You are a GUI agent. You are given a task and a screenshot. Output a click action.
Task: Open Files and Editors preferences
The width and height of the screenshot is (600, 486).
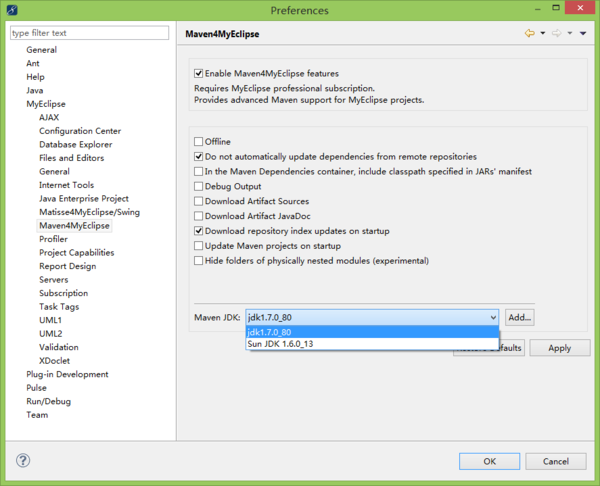72,158
